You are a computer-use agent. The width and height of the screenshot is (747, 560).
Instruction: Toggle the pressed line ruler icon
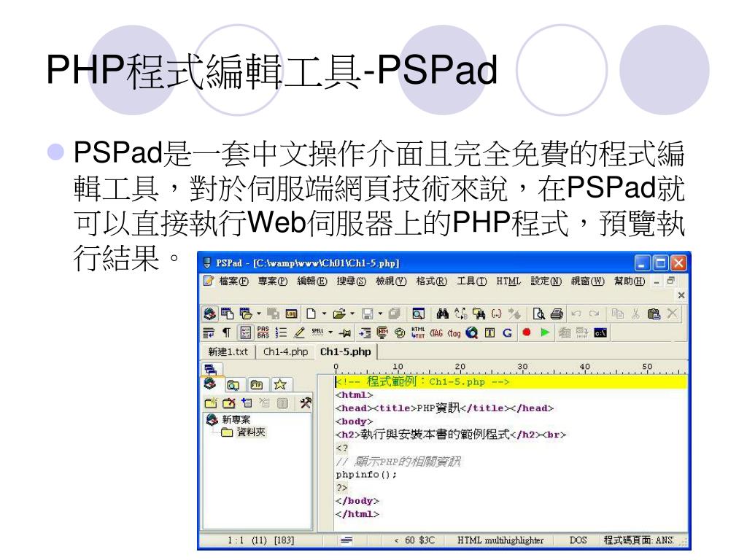(x=245, y=332)
